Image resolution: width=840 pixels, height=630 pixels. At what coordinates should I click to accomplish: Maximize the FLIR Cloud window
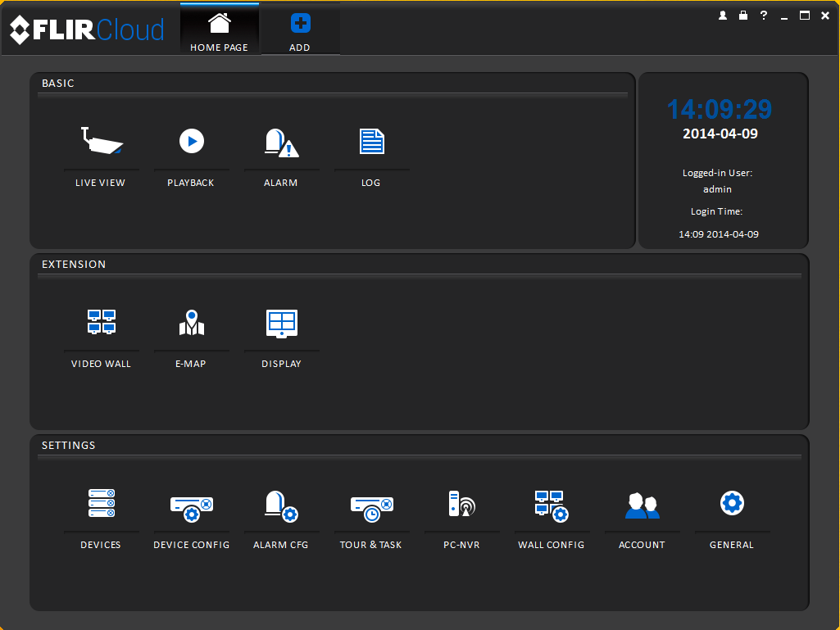point(805,16)
